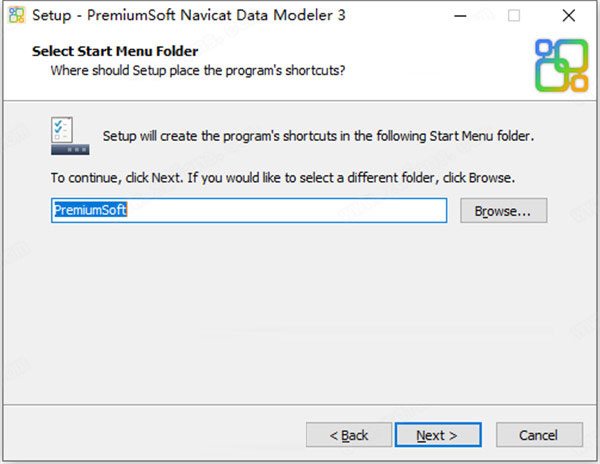Click the greyed-out maximize button

tap(514, 16)
